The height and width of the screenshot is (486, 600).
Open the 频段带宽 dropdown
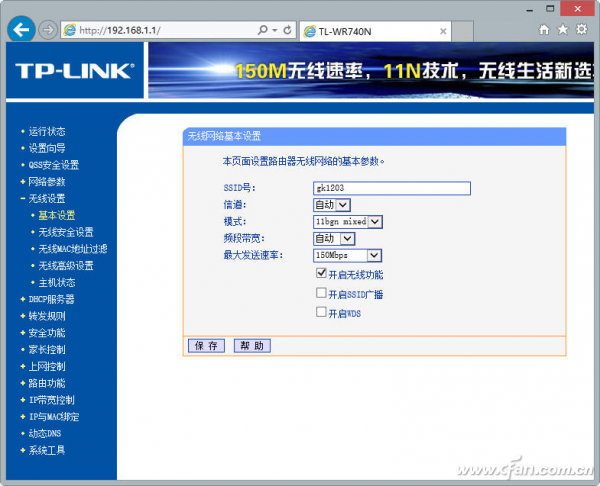334,239
